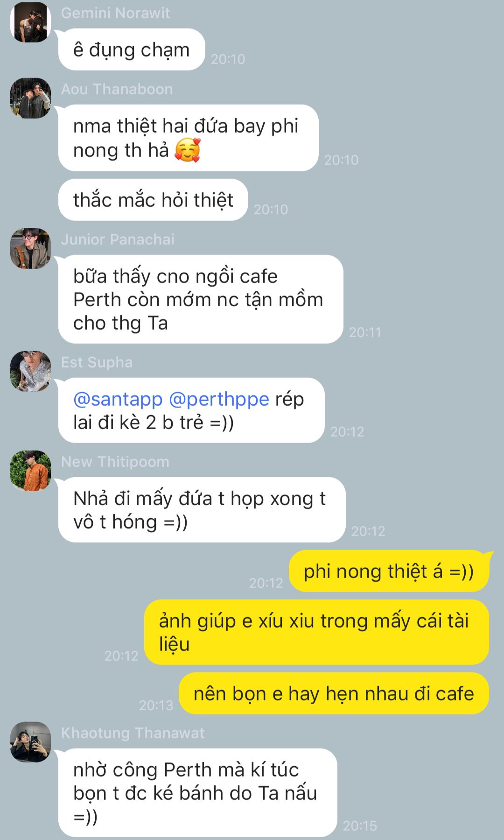Viewport: 504px width, 840px height.
Task: View Junior Panachai's profile photo
Action: (30, 248)
